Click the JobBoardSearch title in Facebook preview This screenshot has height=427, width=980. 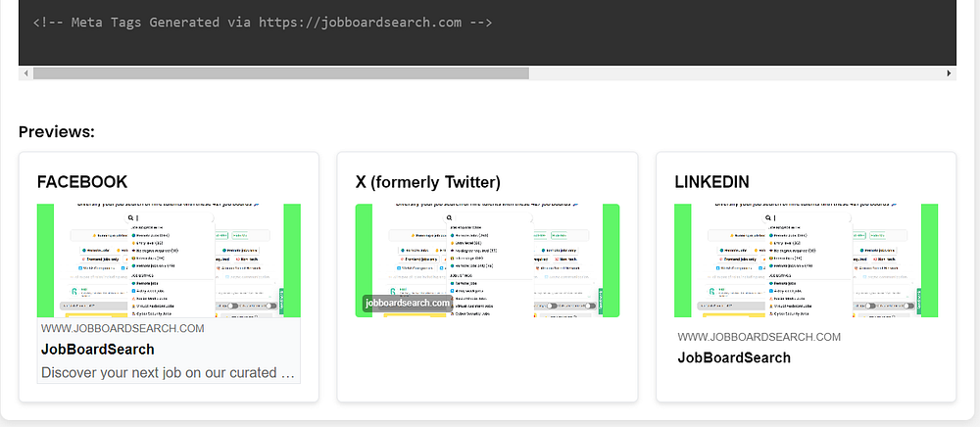97,349
